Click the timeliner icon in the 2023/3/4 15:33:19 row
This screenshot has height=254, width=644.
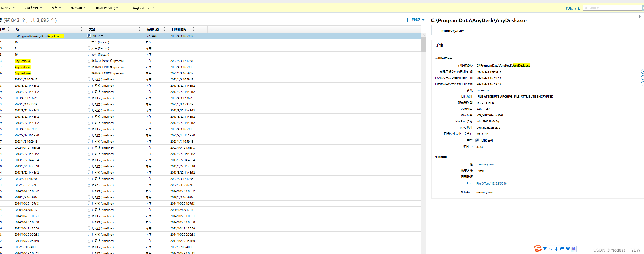(89, 104)
